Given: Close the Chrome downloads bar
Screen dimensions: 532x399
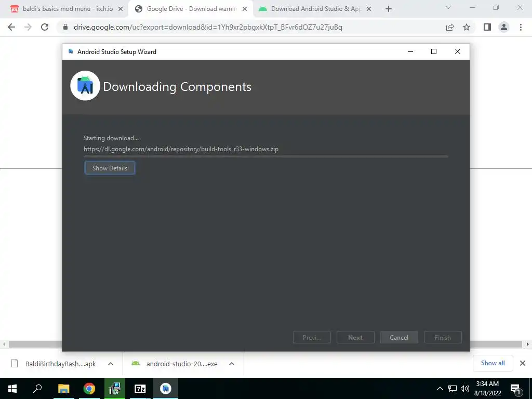Looking at the screenshot, I should click(x=523, y=363).
